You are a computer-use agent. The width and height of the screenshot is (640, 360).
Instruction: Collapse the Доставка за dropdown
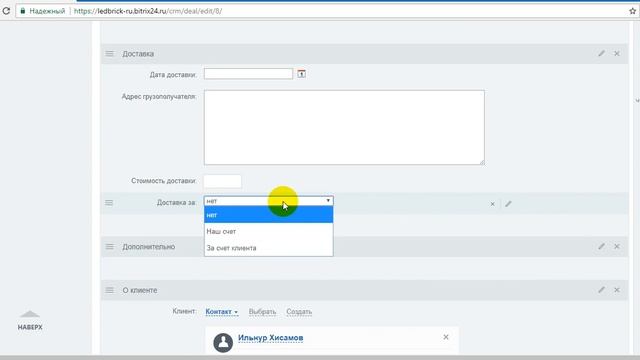269,201
